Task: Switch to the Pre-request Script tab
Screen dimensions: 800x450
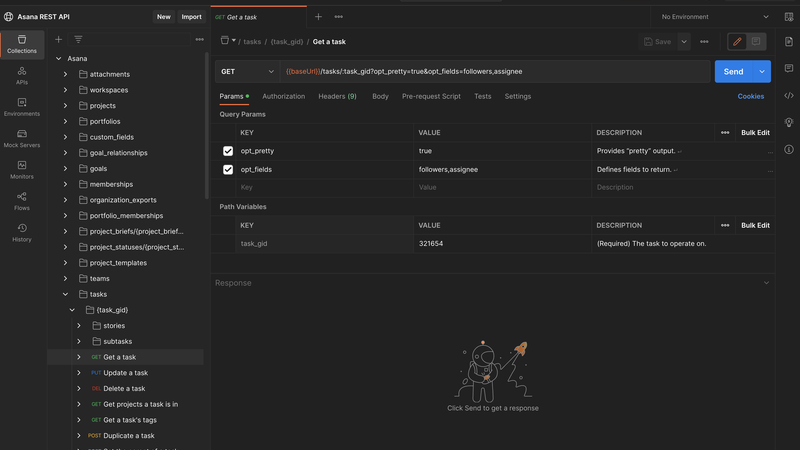Action: tap(431, 96)
